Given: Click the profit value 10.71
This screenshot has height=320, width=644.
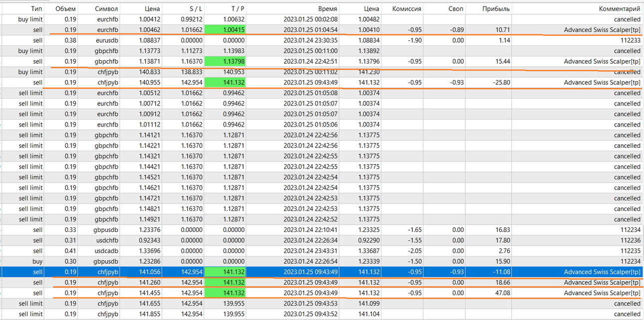Looking at the screenshot, I should [503, 30].
